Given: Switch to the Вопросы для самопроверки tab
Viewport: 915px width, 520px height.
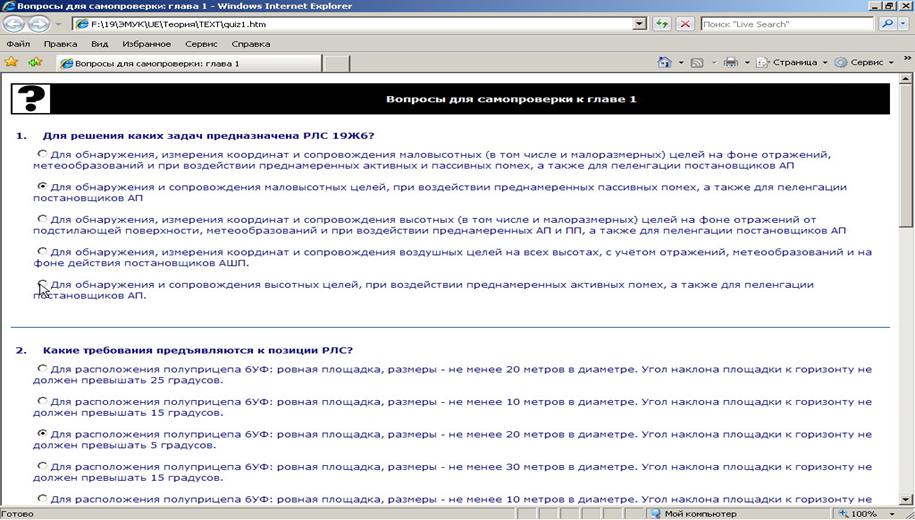Looking at the screenshot, I should (185, 63).
